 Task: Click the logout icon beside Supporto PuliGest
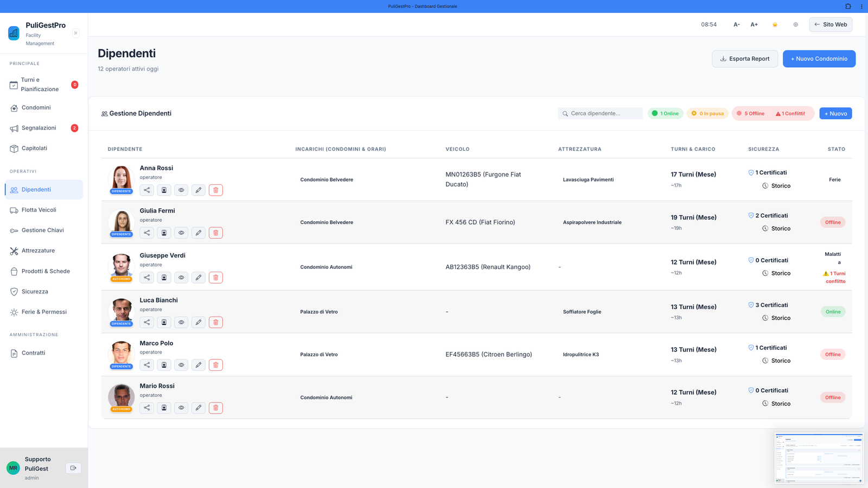click(73, 468)
